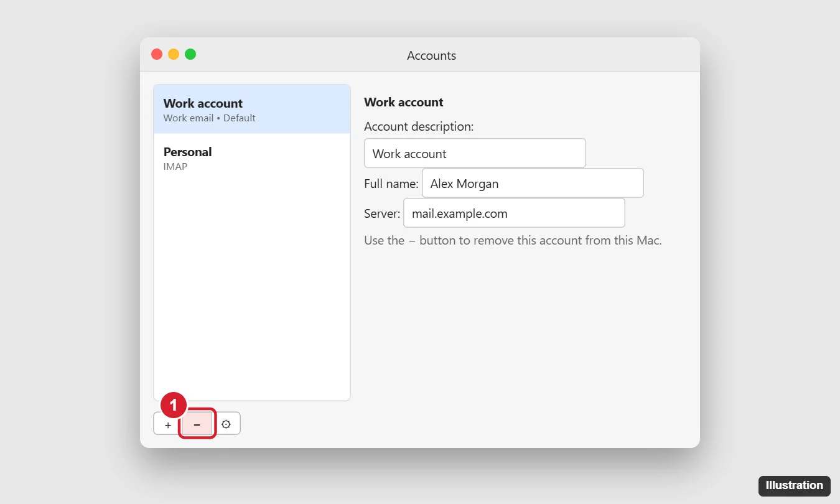Open the account options gear menu
The width and height of the screenshot is (840, 504).
pos(226,424)
